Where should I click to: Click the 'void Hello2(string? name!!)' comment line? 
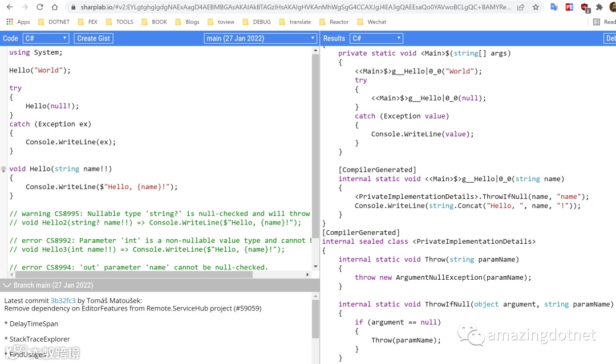155,223
